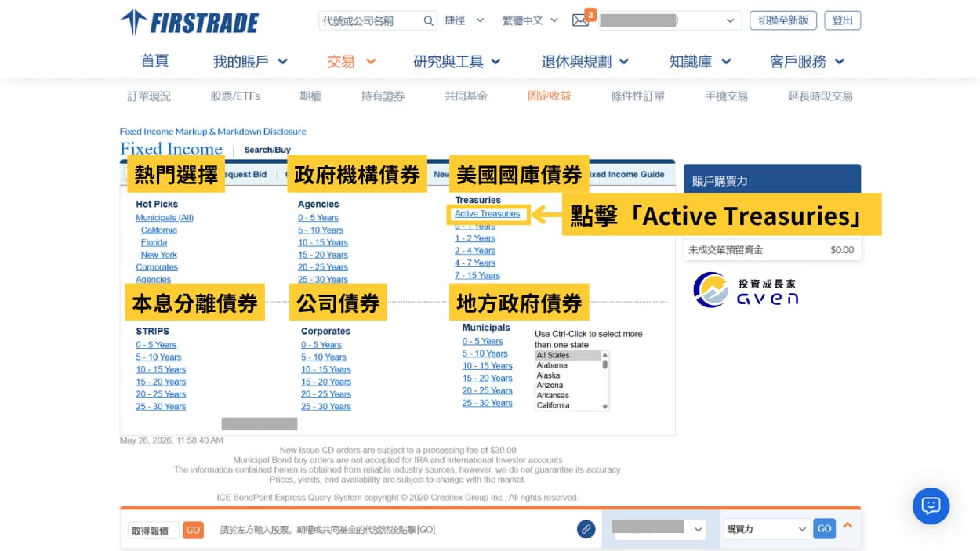The height and width of the screenshot is (551, 980).
Task: Open the chat support bubble icon
Action: pos(931,506)
